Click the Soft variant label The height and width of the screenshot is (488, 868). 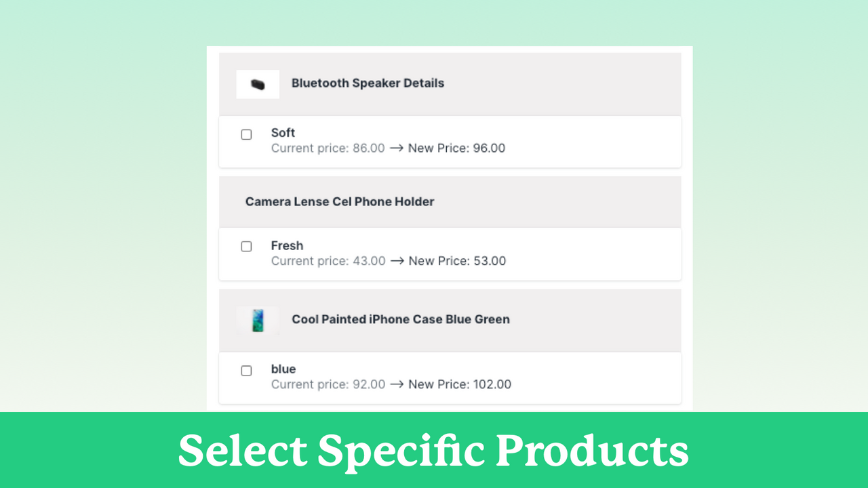[x=283, y=133]
